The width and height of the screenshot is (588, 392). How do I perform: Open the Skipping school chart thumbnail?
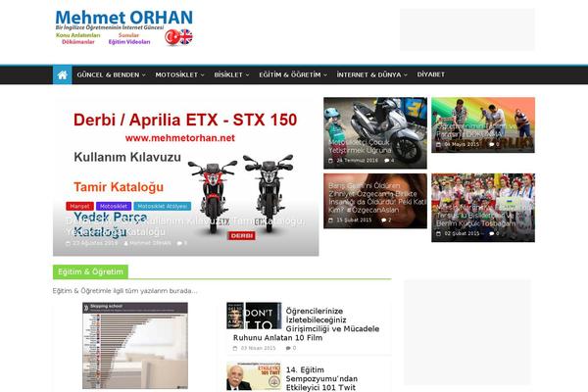135,346
